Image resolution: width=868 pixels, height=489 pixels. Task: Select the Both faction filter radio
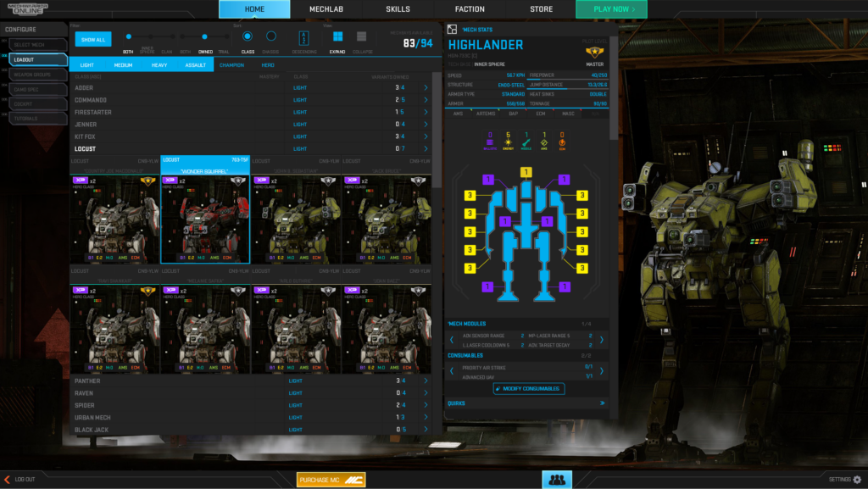(x=129, y=36)
